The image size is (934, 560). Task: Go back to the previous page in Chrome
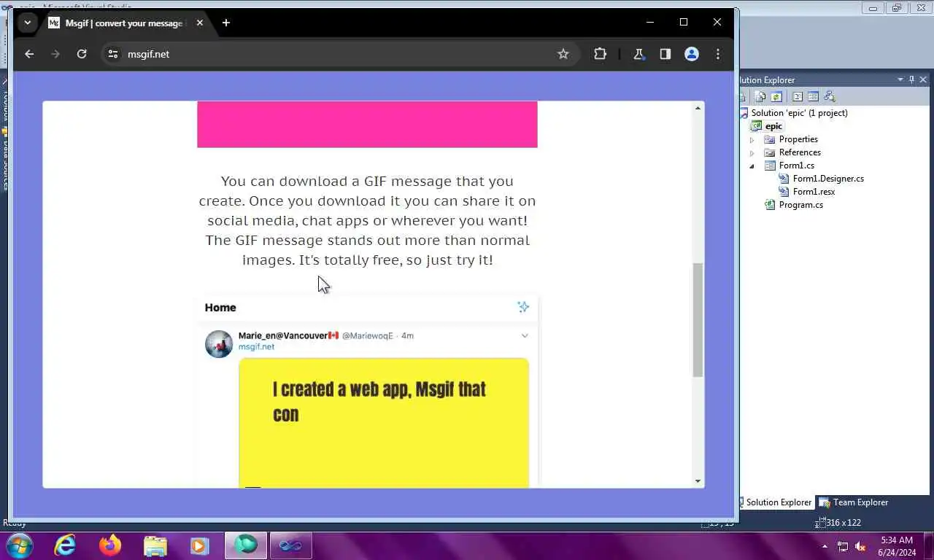[x=29, y=54]
